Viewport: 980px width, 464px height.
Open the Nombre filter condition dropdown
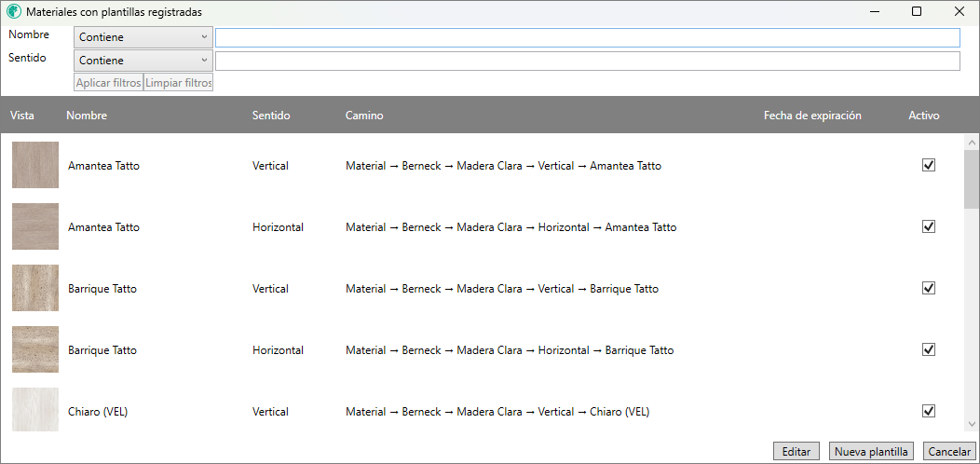click(x=143, y=37)
